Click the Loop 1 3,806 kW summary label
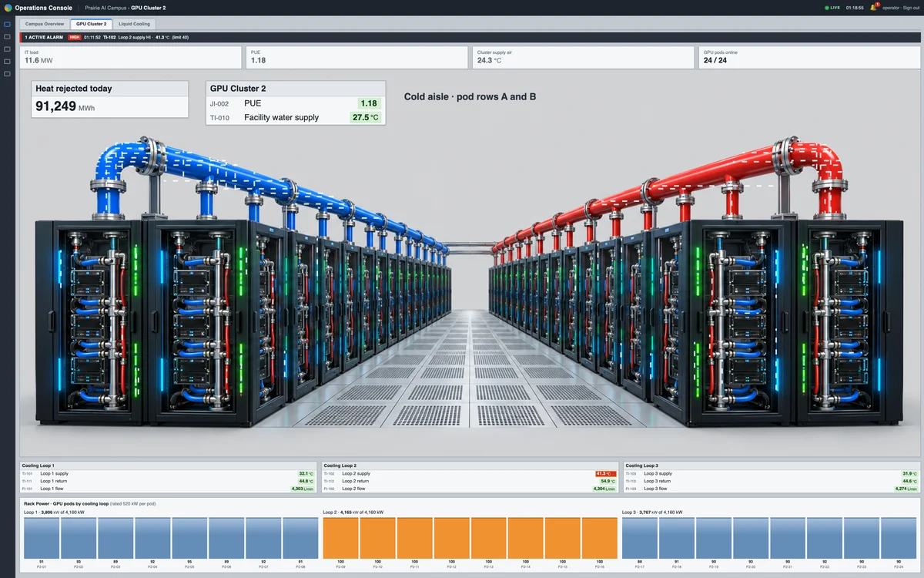 coord(55,512)
